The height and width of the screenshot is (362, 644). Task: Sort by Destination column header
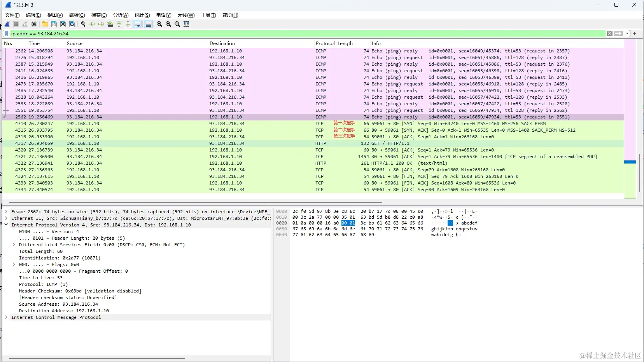261,44
